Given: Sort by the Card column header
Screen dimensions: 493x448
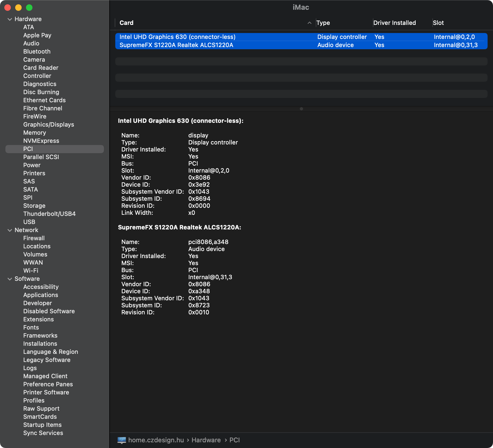Looking at the screenshot, I should coord(126,23).
